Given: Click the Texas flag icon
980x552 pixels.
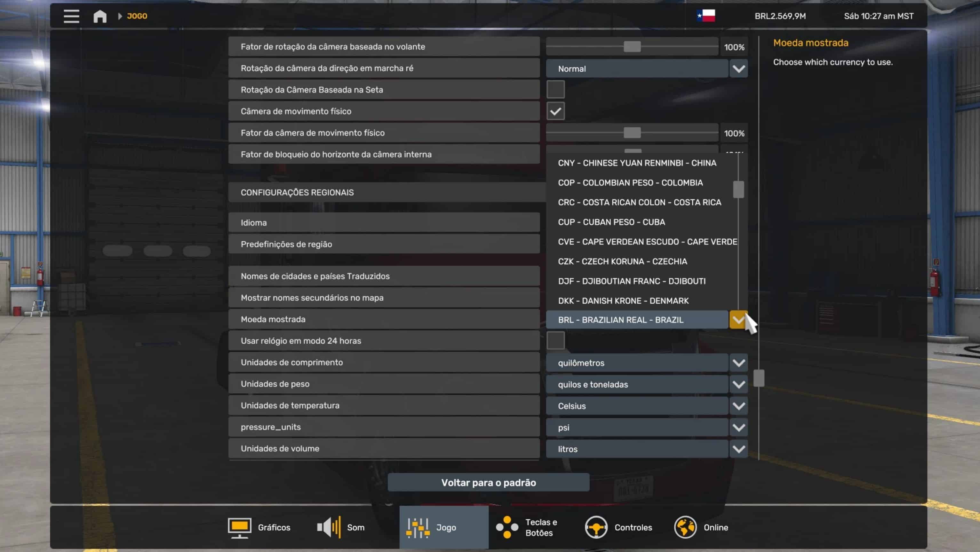Looking at the screenshot, I should pyautogui.click(x=706, y=16).
